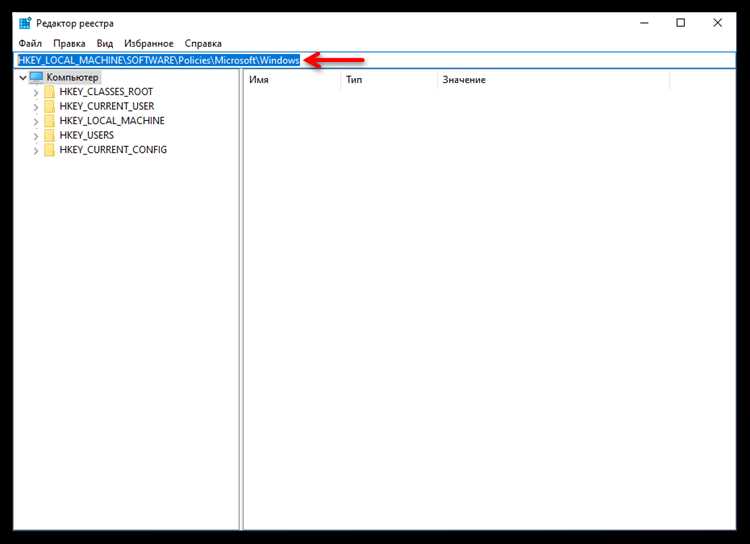The width and height of the screenshot is (750, 544).
Task: Click the HKEY_CLASSES_ROOT folder icon
Action: 49,92
